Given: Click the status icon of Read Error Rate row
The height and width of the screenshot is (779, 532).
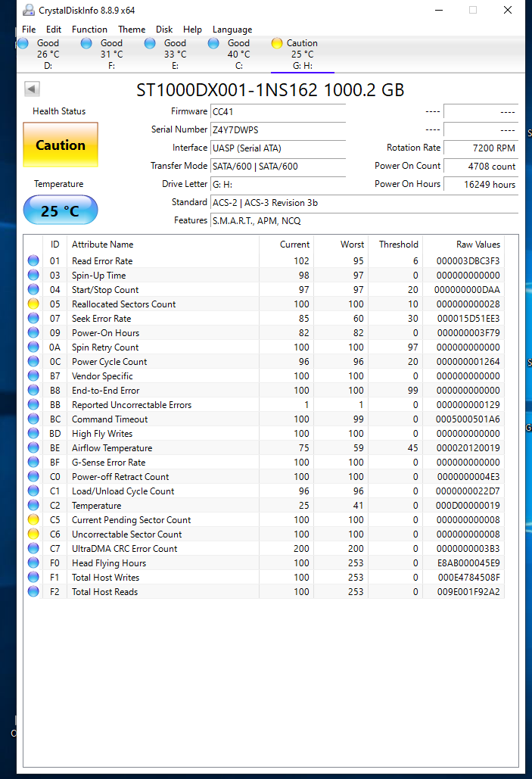Looking at the screenshot, I should [x=33, y=260].
